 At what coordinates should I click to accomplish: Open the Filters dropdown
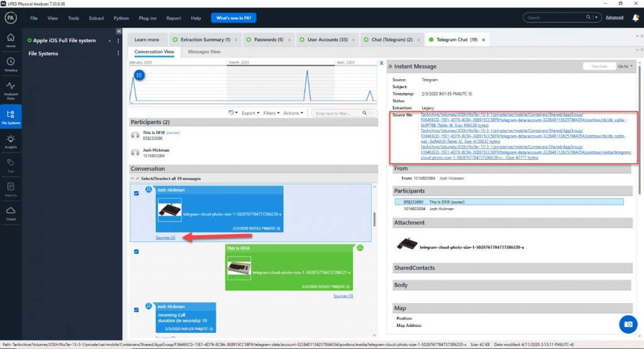click(x=271, y=113)
